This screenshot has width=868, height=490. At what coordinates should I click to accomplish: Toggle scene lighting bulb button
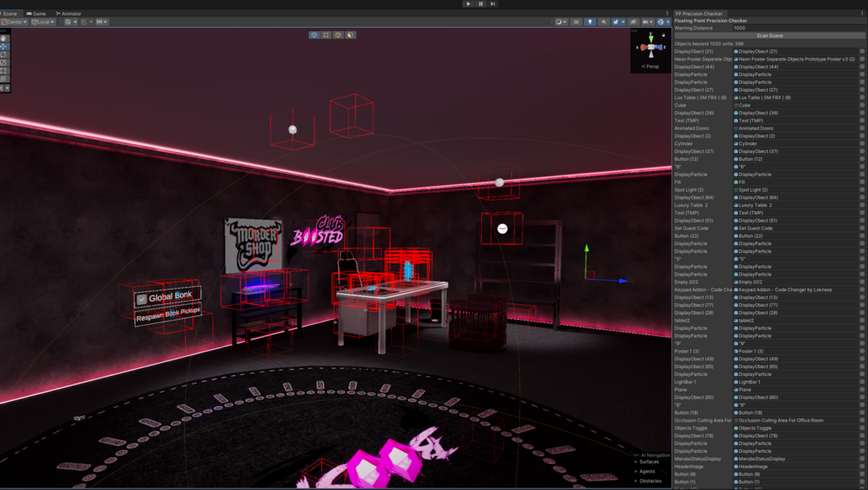[x=590, y=22]
